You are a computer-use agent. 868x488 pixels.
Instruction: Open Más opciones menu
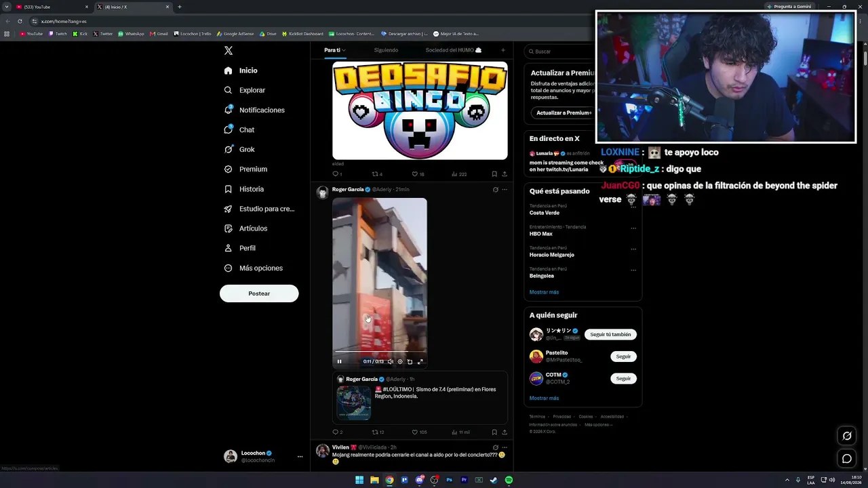pos(253,268)
